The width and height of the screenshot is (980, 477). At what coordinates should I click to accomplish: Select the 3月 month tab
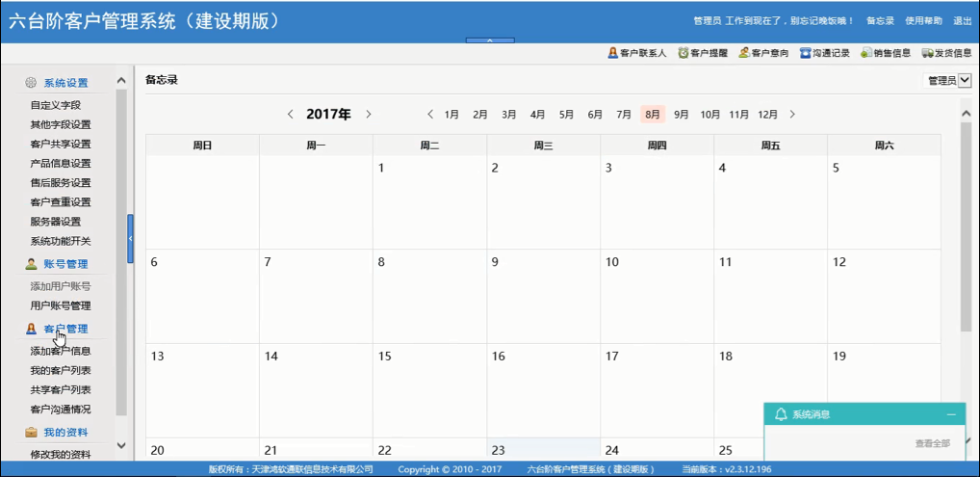[x=509, y=115]
